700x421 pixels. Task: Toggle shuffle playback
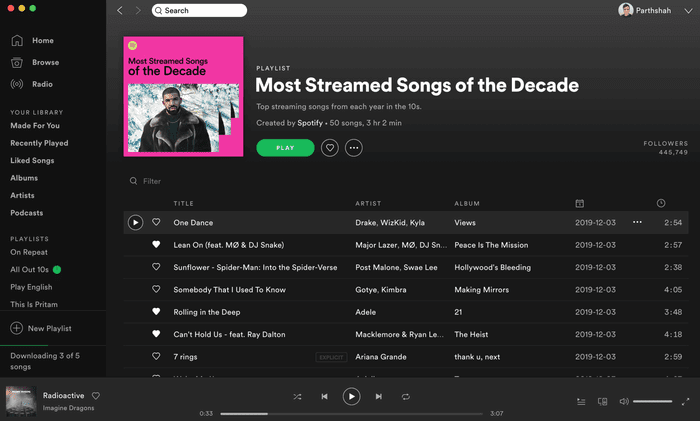click(297, 396)
